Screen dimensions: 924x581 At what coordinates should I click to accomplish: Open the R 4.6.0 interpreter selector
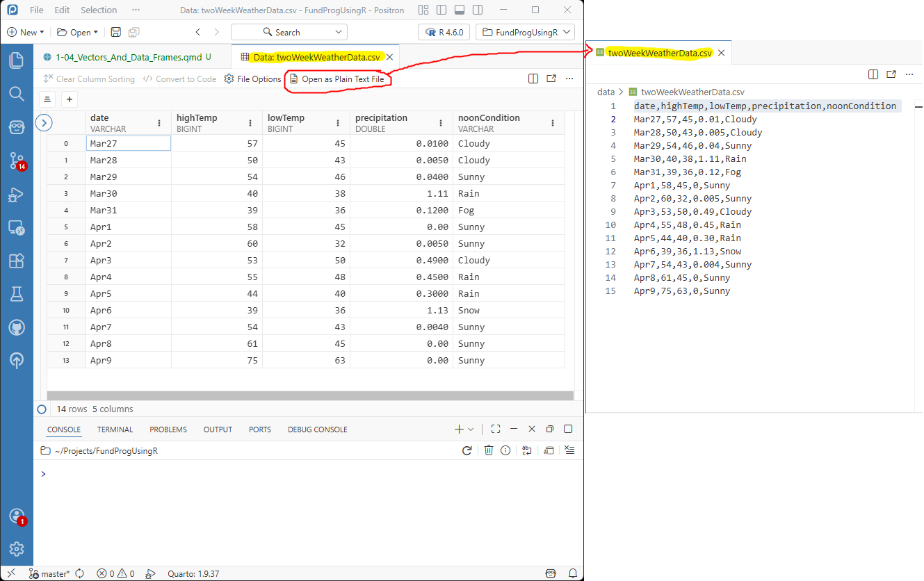(444, 32)
